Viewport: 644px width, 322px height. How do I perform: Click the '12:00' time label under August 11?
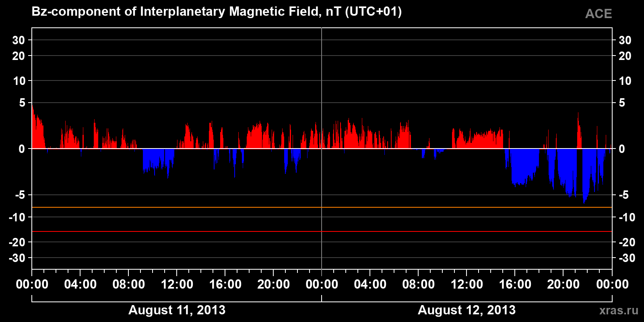click(x=177, y=285)
